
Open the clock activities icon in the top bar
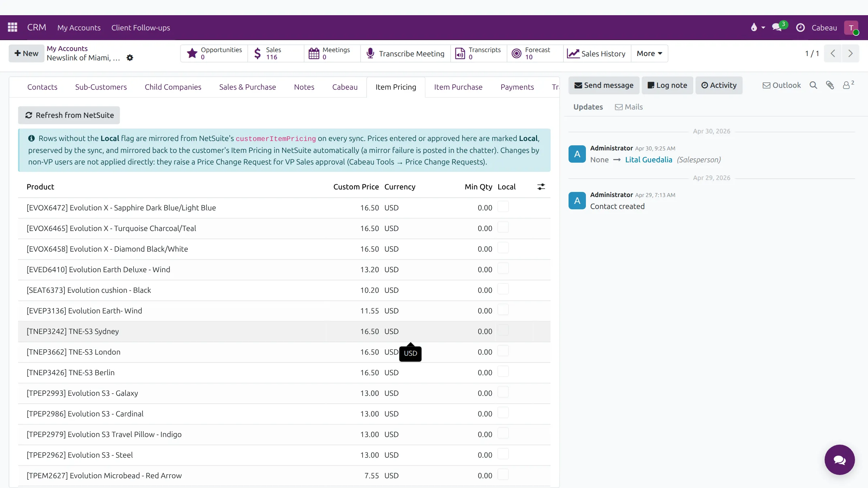tap(800, 27)
